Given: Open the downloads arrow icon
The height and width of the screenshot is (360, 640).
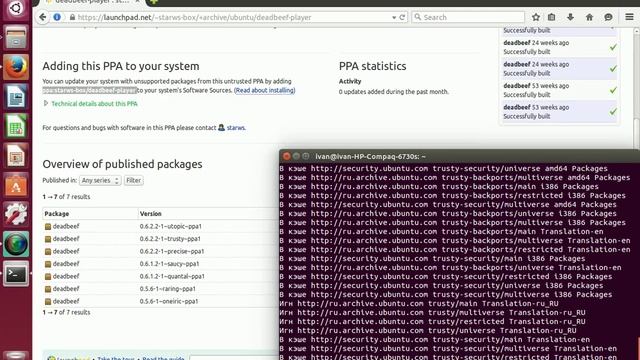Looking at the screenshot, I should (x=571, y=17).
